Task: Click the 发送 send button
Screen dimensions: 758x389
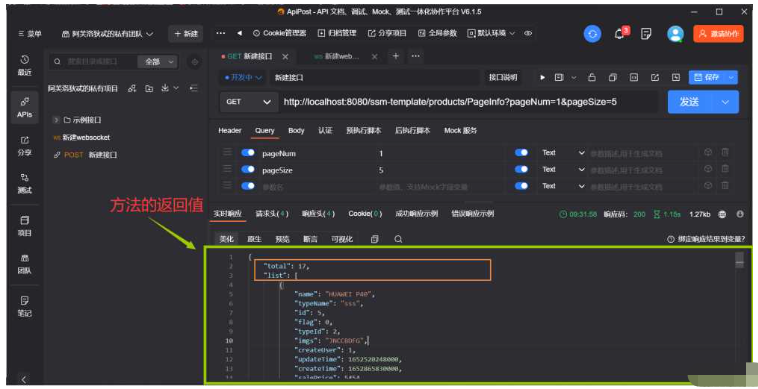Action: click(x=690, y=102)
